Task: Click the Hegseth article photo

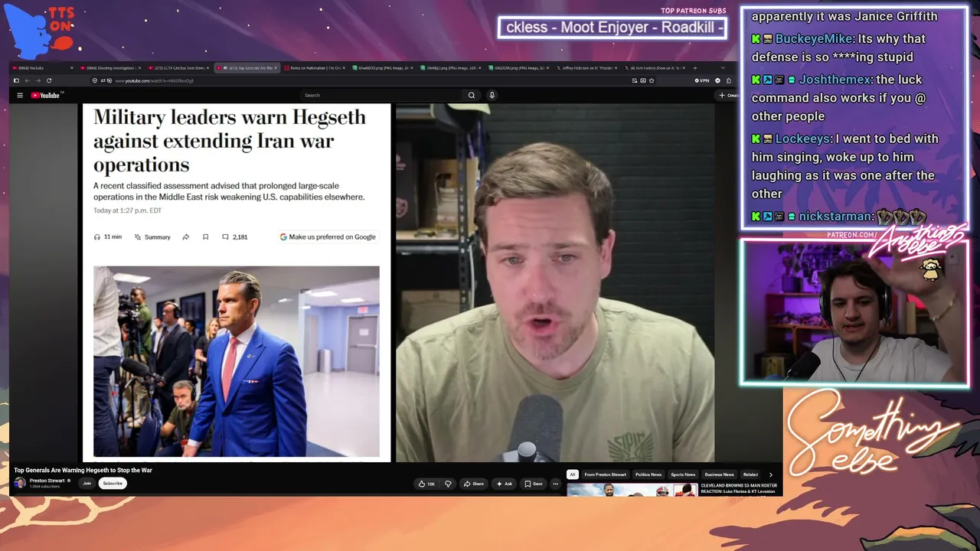Action: (x=237, y=361)
